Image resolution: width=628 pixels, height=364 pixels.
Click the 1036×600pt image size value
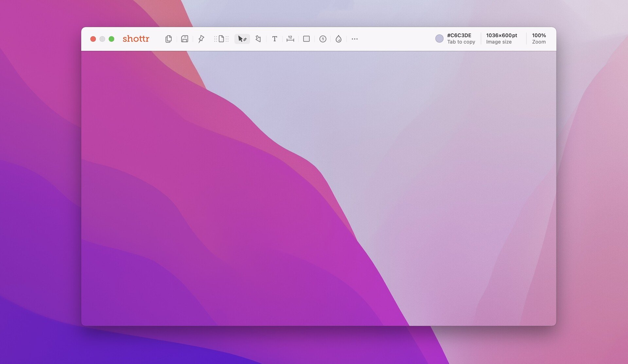click(x=501, y=35)
